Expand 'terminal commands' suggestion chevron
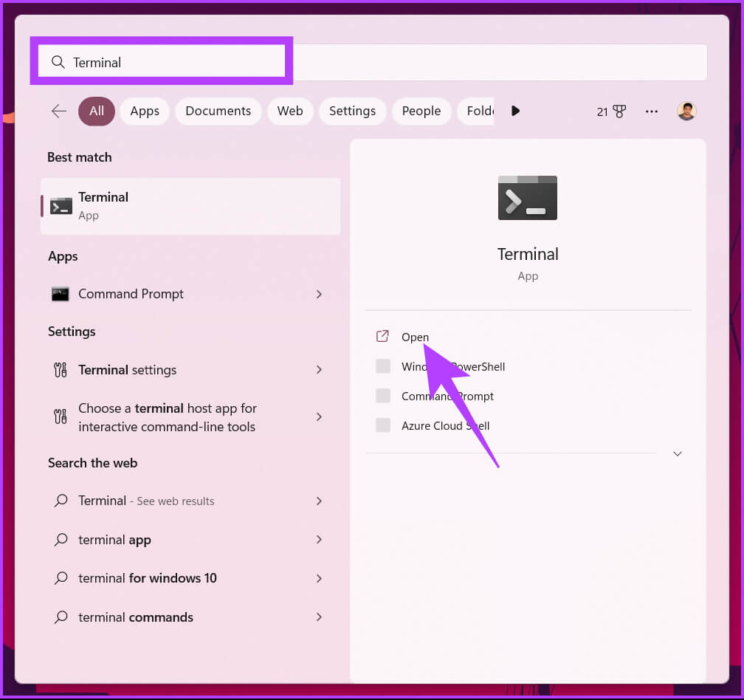 (319, 617)
